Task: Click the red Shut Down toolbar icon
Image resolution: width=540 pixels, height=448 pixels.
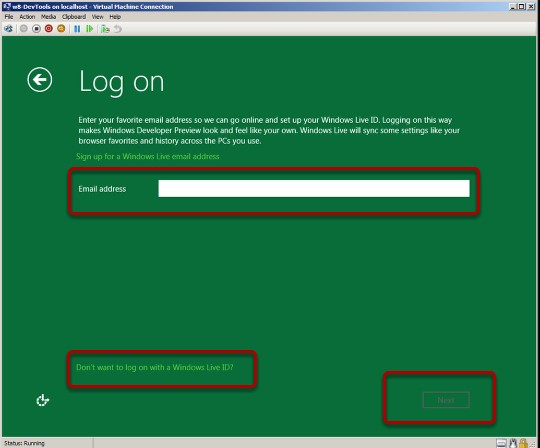Action: pos(49,29)
